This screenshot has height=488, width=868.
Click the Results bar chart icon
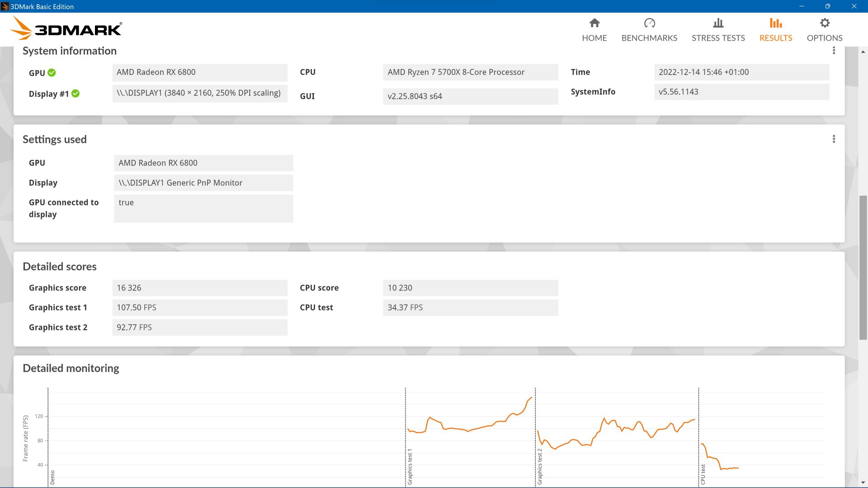[776, 23]
